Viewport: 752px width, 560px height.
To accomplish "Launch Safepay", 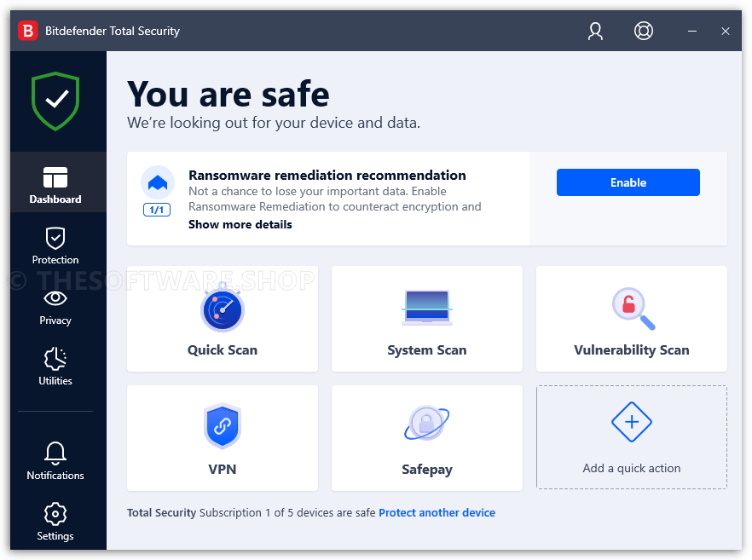I will point(427,438).
